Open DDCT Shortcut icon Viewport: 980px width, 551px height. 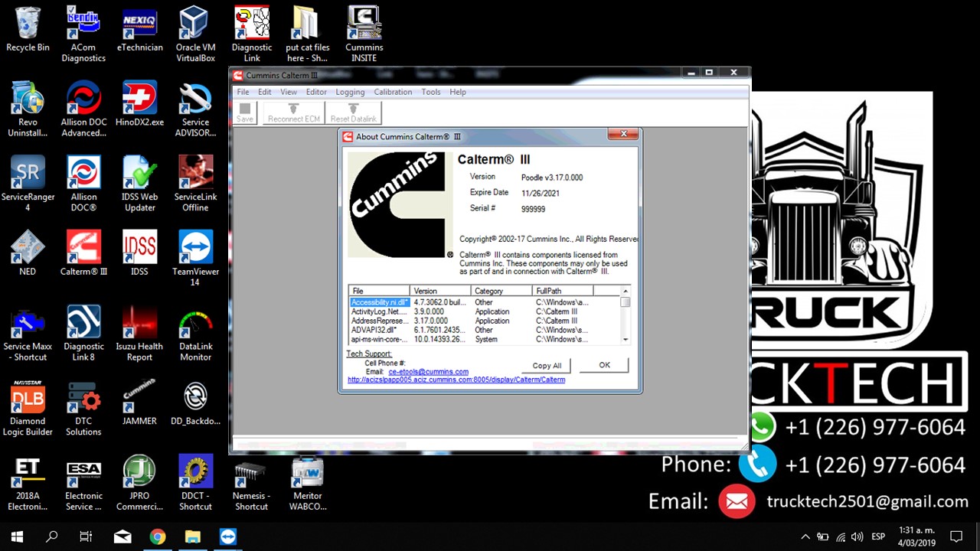195,483
